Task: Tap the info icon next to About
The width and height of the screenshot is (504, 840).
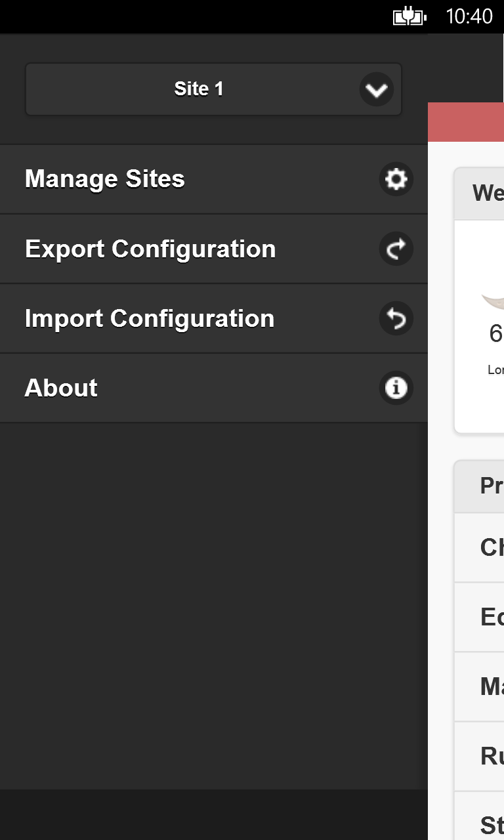Action: 396,388
